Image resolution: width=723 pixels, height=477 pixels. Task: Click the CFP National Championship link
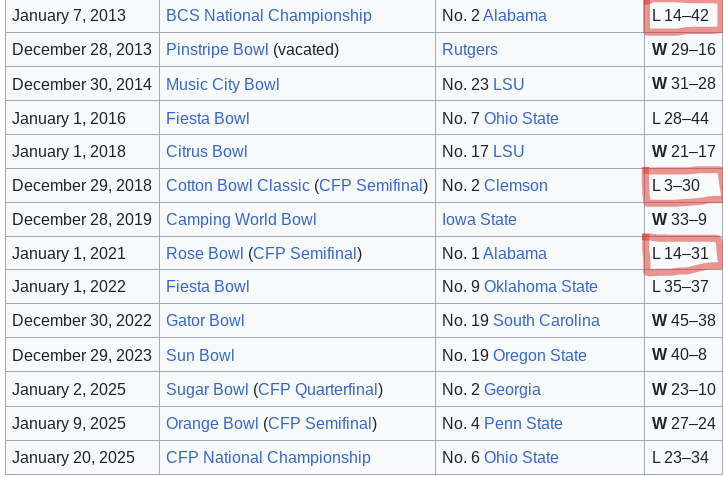268,457
